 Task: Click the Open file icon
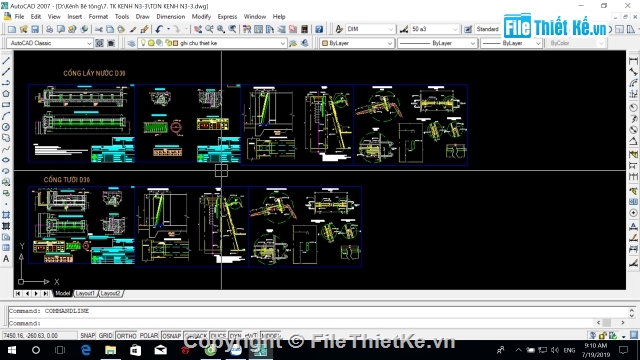click(23, 29)
